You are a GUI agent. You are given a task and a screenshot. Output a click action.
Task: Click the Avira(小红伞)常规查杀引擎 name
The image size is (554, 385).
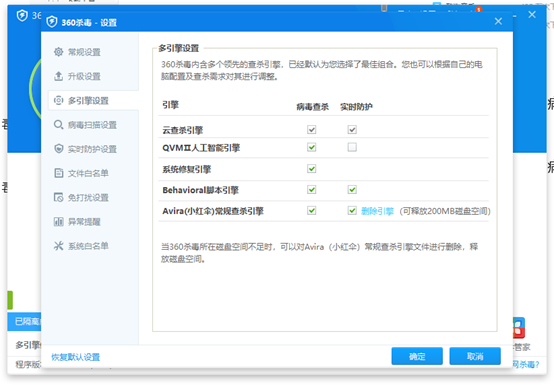pyautogui.click(x=213, y=211)
